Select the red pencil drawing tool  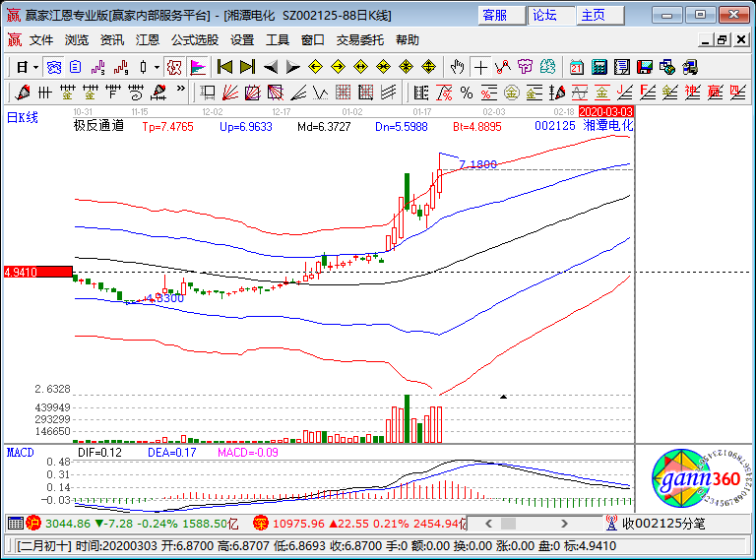(x=23, y=93)
